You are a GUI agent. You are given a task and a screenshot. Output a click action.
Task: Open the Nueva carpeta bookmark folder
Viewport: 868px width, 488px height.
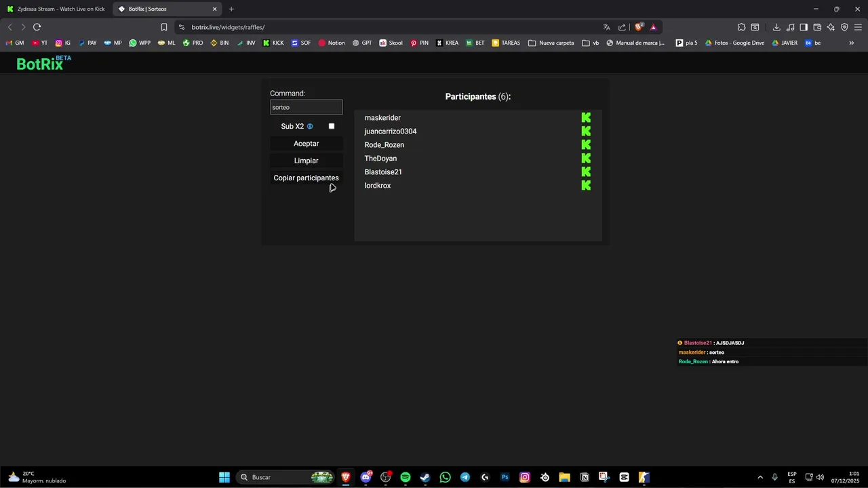pos(551,43)
